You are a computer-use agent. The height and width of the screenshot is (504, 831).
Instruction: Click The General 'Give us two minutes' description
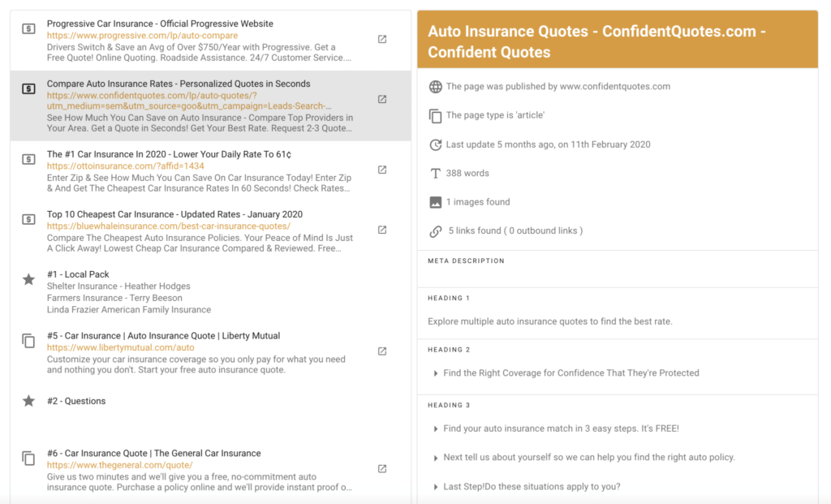pos(200,482)
